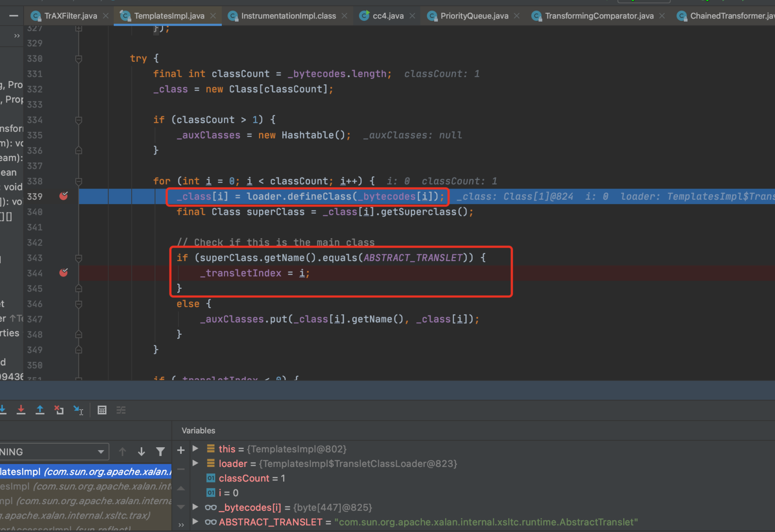Switch to TransformingComparator.java tab
The image size is (775, 532).
coord(599,16)
